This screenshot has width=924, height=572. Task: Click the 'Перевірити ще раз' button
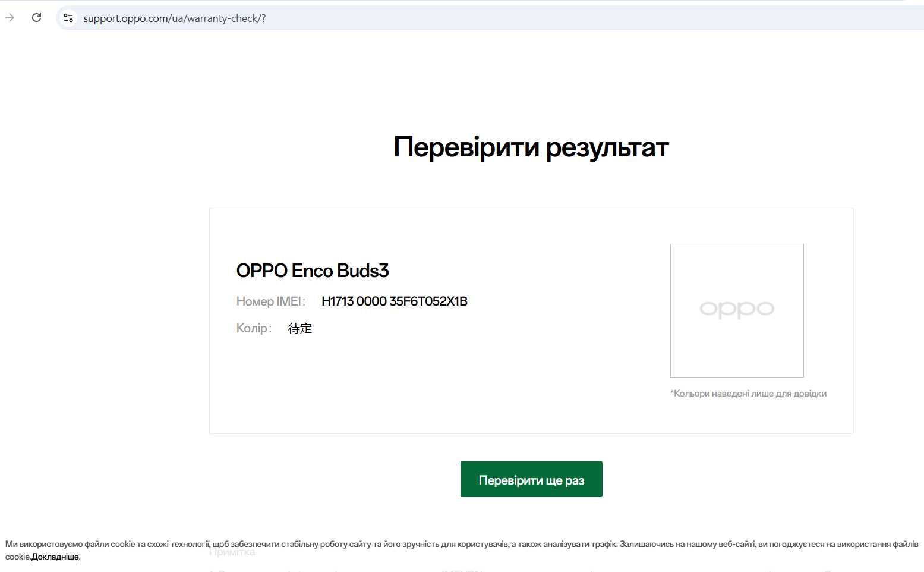[x=531, y=479]
